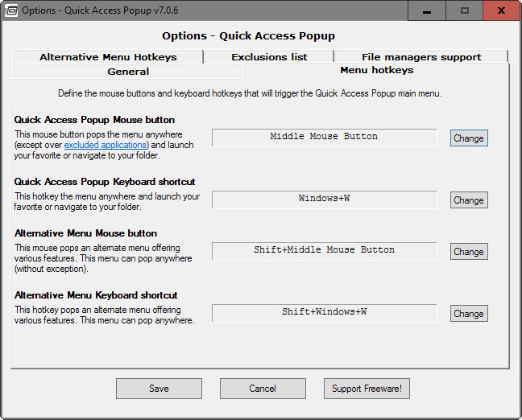Click the Shift+Windows+W hotkey field
Screen dimensions: 522x420
point(325,313)
